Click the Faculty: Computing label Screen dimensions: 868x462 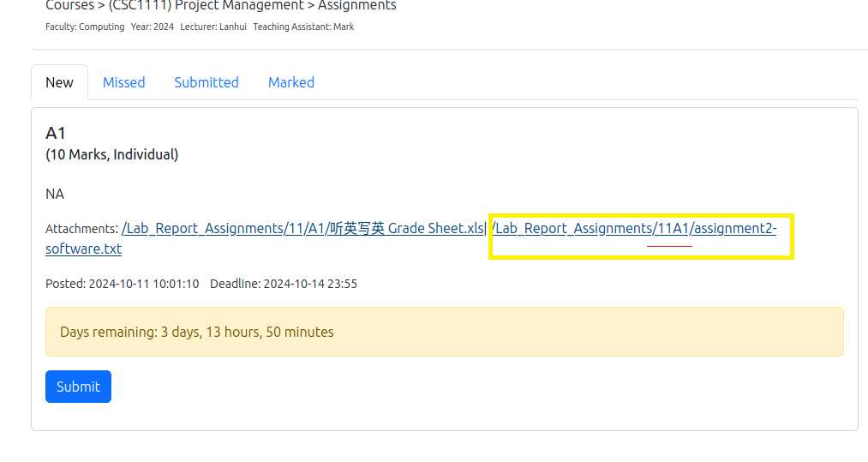coord(85,27)
